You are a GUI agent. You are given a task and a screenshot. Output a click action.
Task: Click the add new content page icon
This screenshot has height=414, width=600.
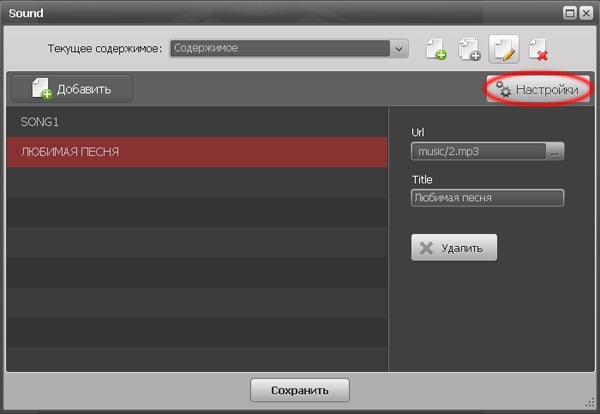click(x=436, y=48)
